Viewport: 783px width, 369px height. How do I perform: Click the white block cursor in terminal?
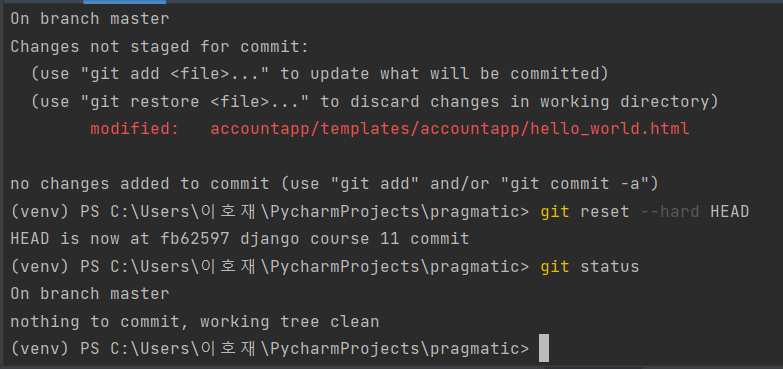point(544,349)
